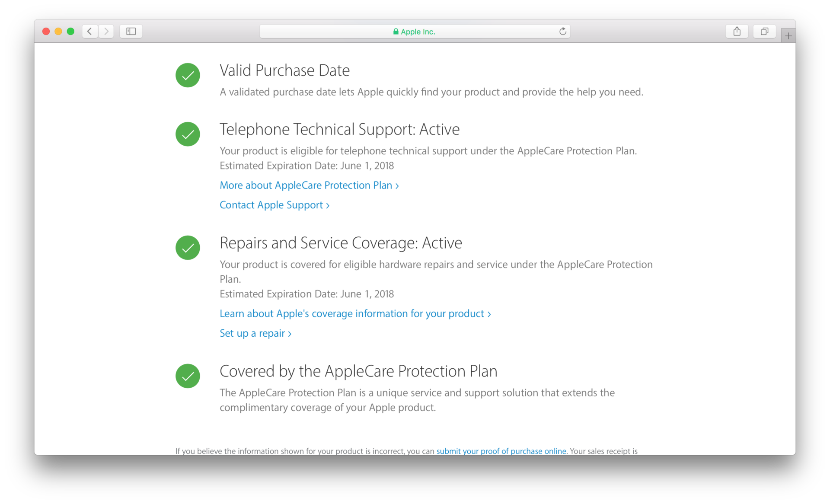Image resolution: width=830 pixels, height=504 pixels.
Task: Click the Apple Inc. address bar
Action: [415, 31]
